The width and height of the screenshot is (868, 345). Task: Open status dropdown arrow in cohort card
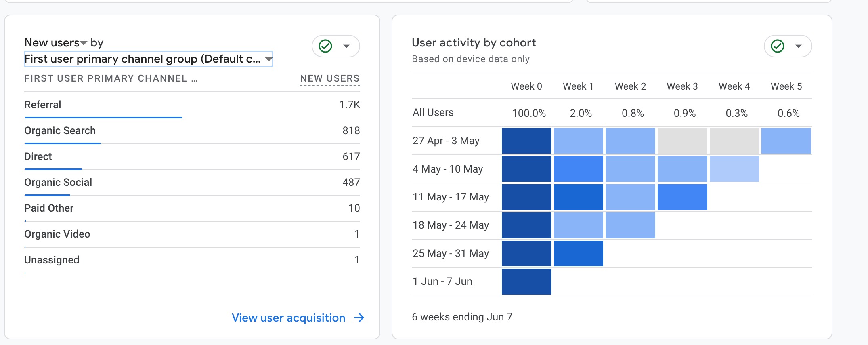click(x=799, y=46)
